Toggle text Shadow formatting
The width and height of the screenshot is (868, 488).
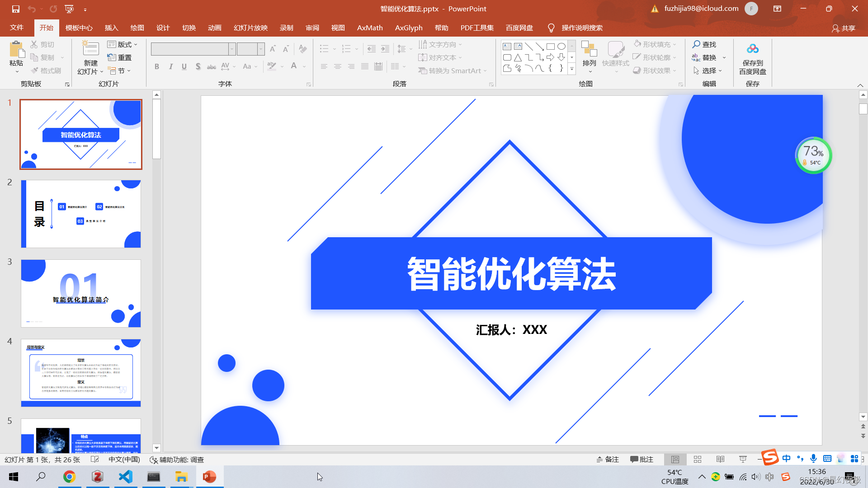coord(198,66)
